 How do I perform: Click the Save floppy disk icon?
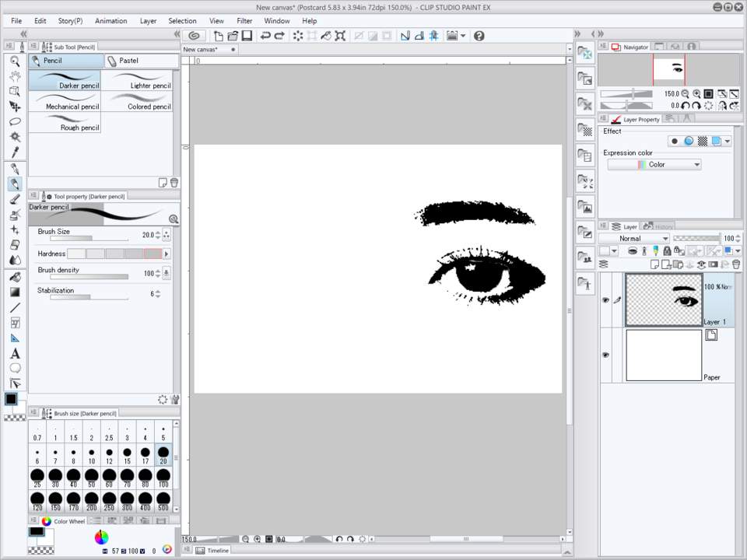pos(247,36)
